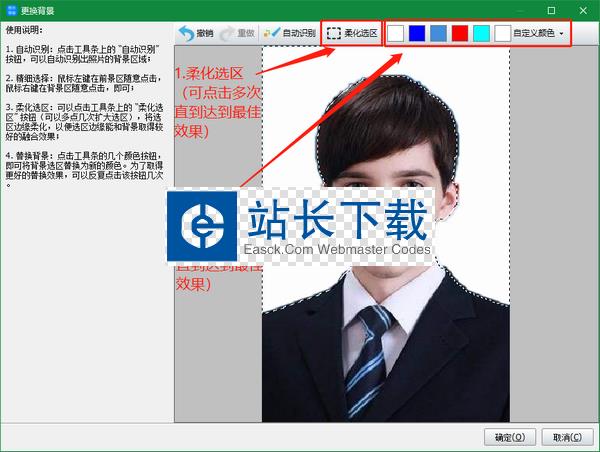Click the Redo (重做) toolbar button
This screenshot has width=600, height=452.
[x=236, y=33]
